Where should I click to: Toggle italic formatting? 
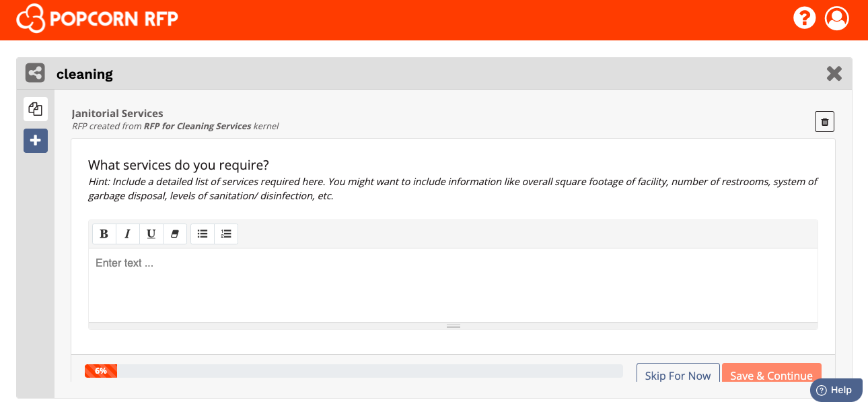127,234
